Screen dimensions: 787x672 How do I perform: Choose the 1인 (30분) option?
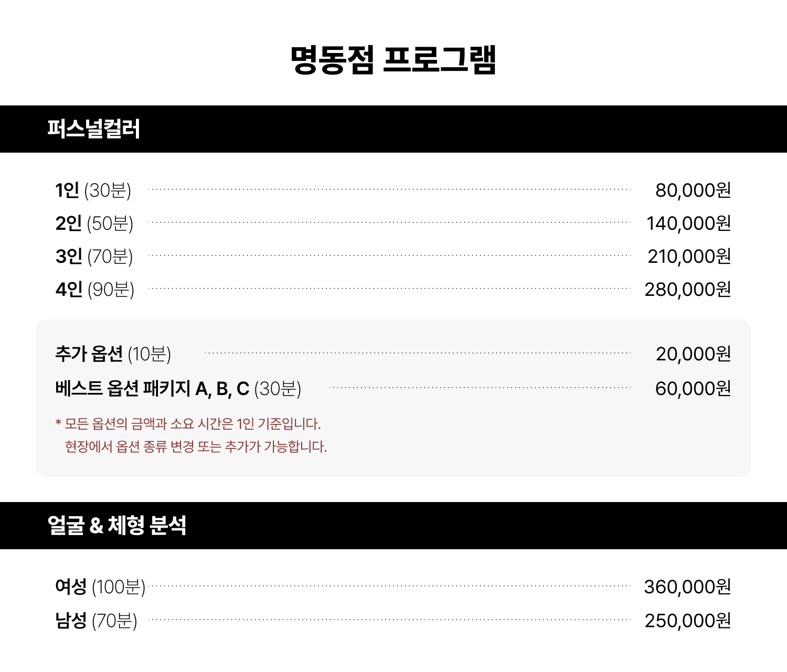(93, 190)
